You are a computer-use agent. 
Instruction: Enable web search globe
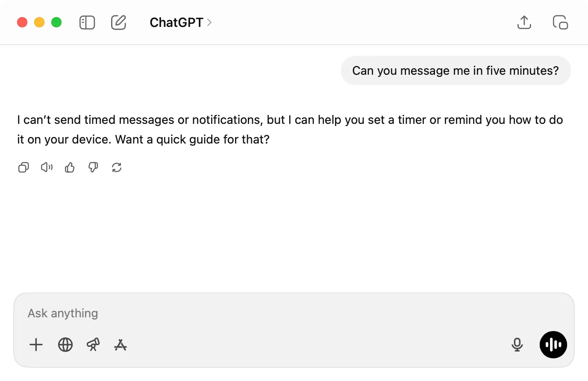(65, 345)
